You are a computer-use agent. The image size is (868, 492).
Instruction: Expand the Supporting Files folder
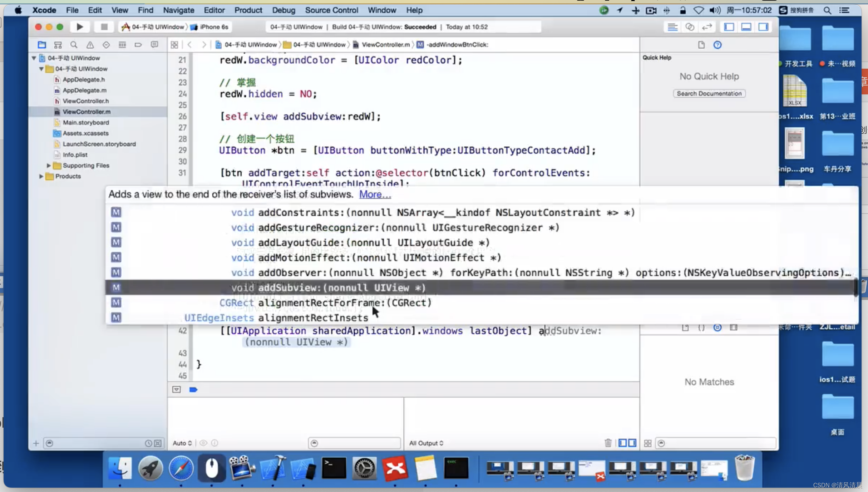[49, 165]
